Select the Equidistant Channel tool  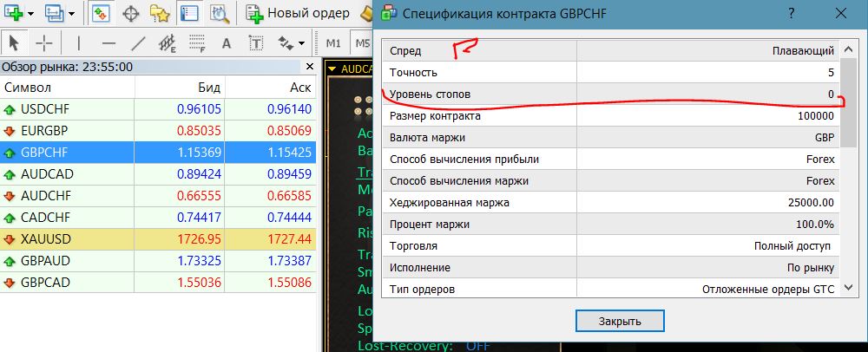coord(168,43)
